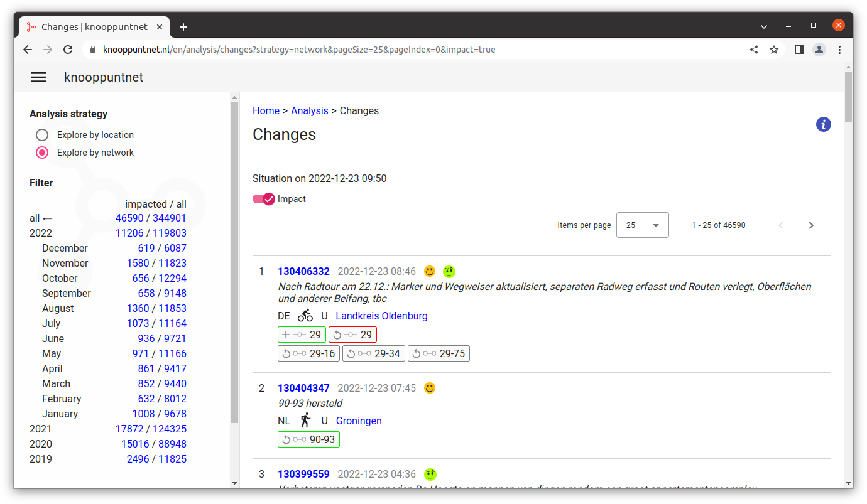
Task: Click the main page scrollbar thumb
Action: (x=848, y=96)
